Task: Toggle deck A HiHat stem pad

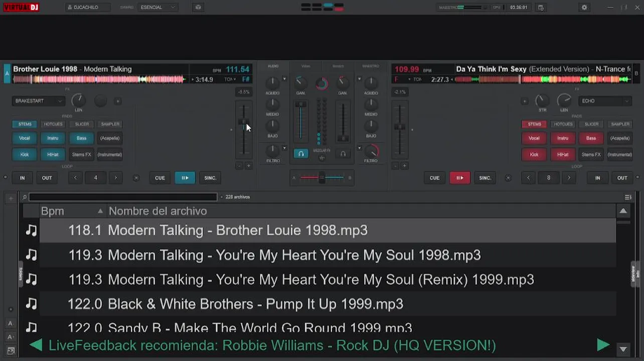Action: [53, 154]
